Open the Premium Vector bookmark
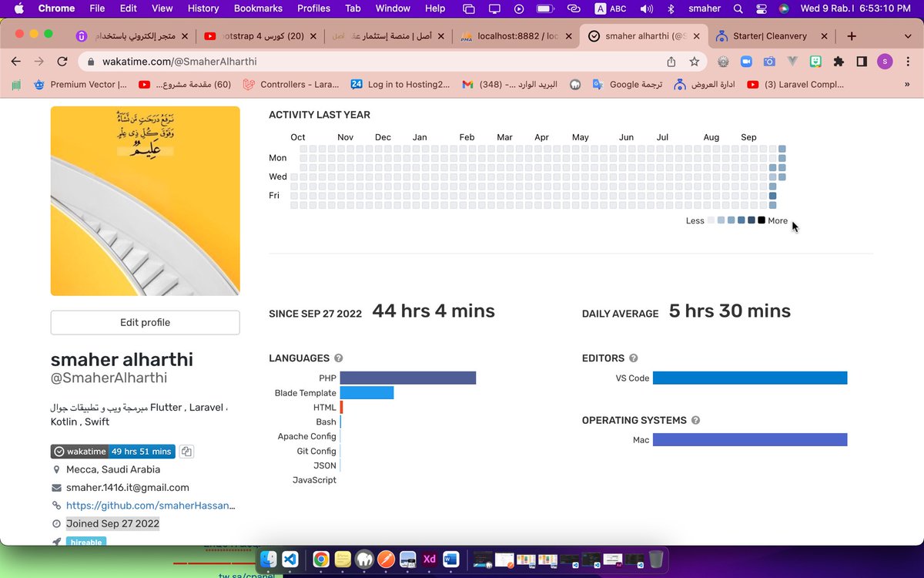This screenshot has height=578, width=924. [81, 85]
